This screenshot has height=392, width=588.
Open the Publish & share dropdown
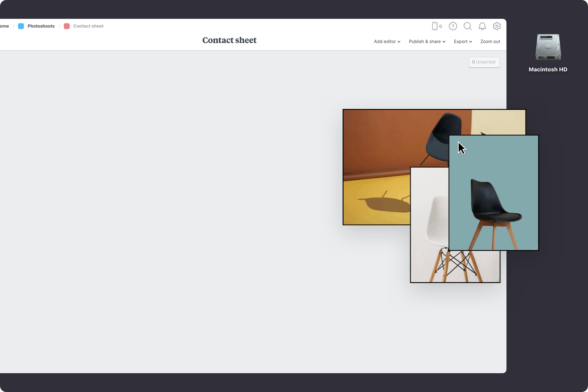point(427,42)
